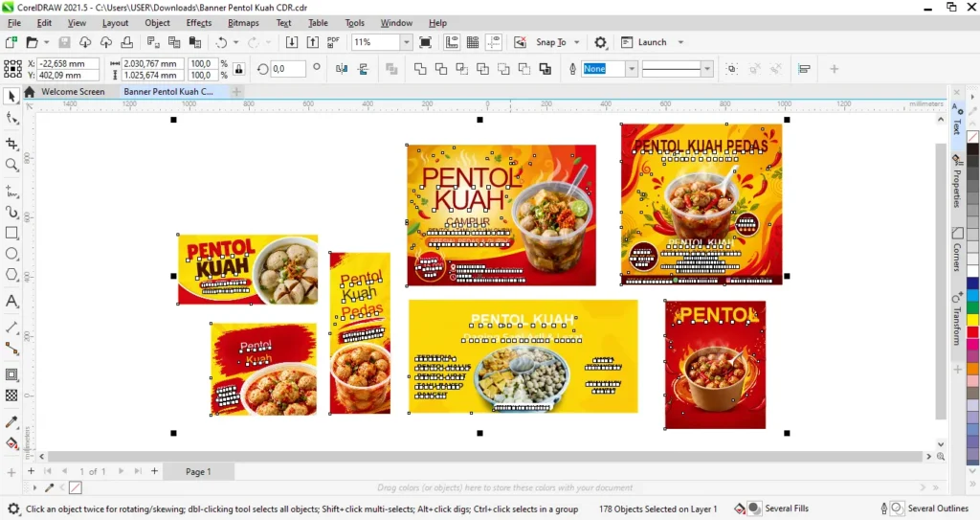This screenshot has height=520, width=980.
Task: Select the Page 1 tab
Action: click(x=198, y=472)
